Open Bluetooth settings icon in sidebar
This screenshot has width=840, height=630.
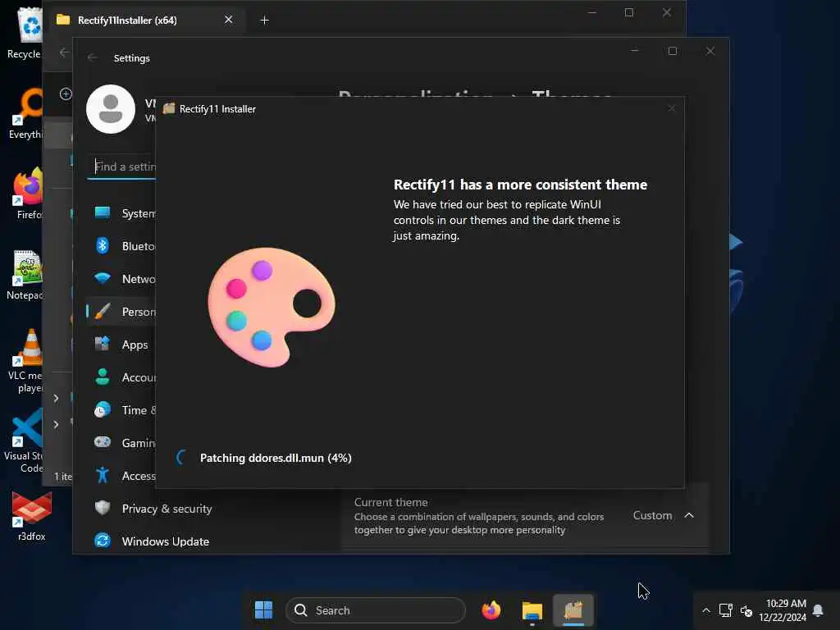(103, 246)
